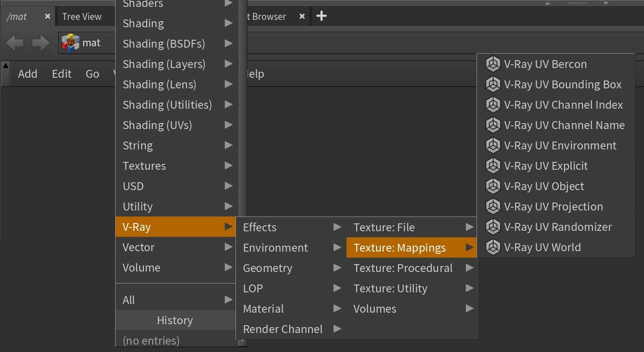
Task: Close the /mat tab
Action: pyautogui.click(x=47, y=16)
